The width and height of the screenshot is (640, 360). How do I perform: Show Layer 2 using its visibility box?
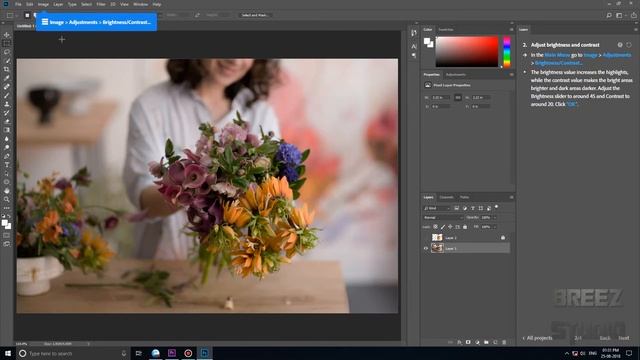point(426,238)
